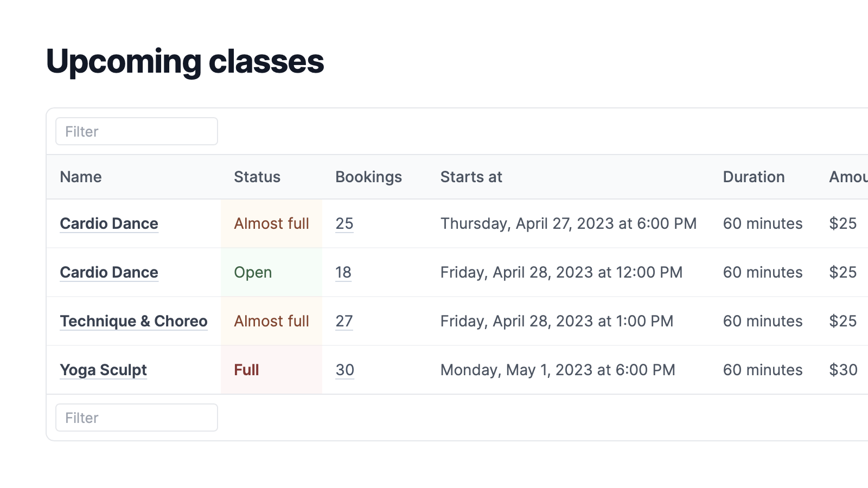Click the $30 amount for Yoga Sculpt

coord(843,370)
